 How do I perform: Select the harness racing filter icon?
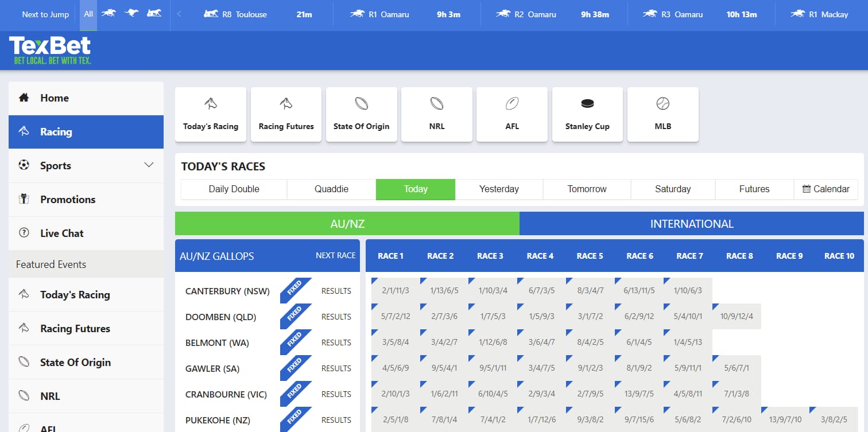tap(154, 13)
